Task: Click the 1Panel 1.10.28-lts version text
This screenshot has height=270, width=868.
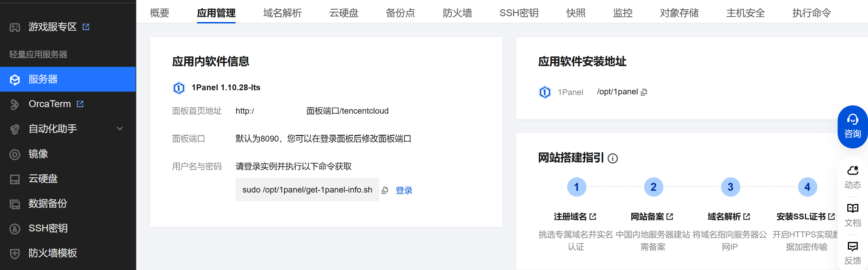Action: point(226,87)
